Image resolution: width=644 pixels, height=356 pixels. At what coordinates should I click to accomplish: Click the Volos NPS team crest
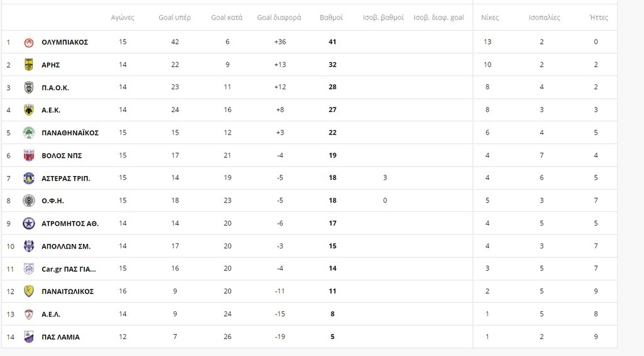click(29, 155)
